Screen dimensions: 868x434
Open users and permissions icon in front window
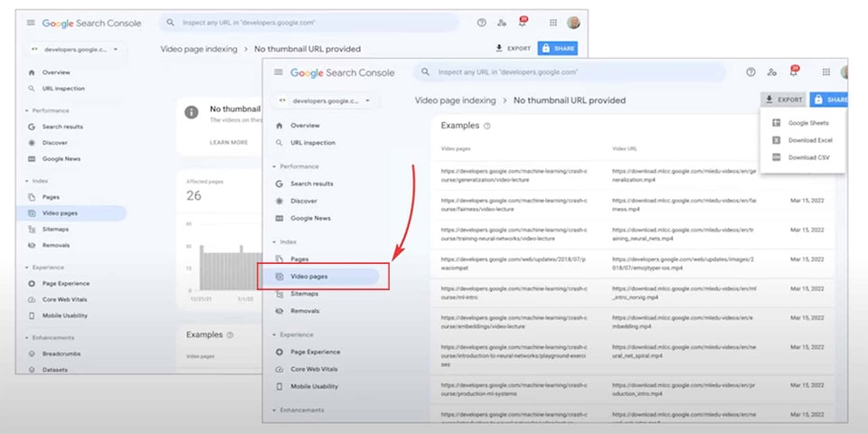tap(771, 72)
